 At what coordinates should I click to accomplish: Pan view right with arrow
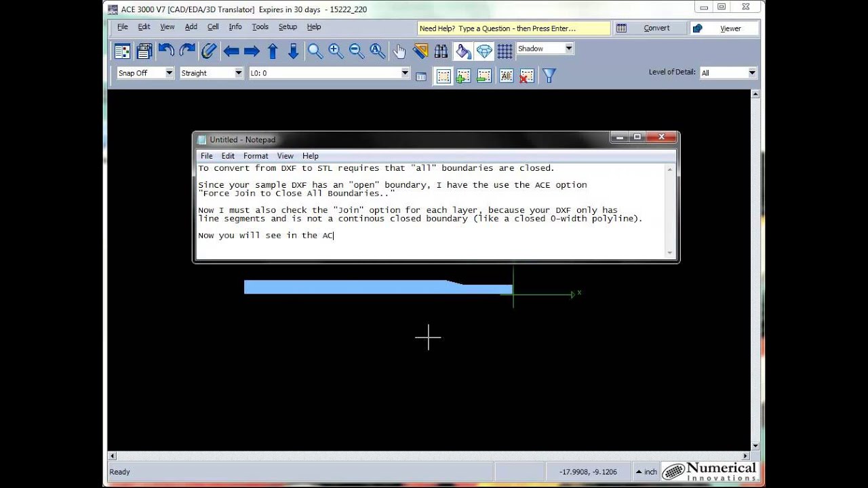click(x=252, y=52)
